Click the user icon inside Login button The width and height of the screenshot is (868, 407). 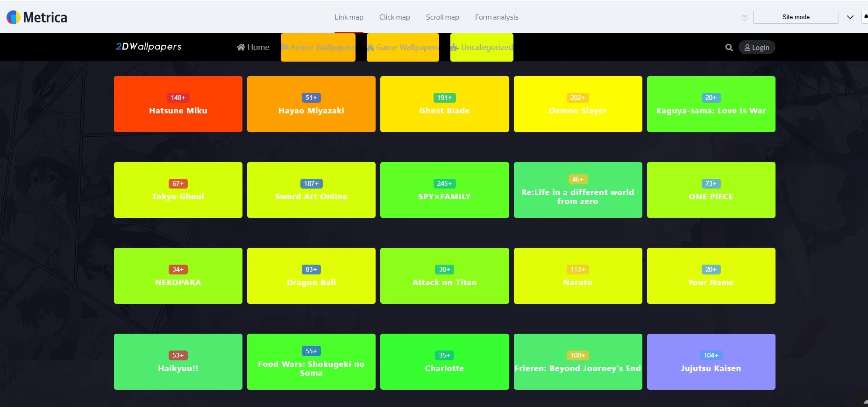747,48
